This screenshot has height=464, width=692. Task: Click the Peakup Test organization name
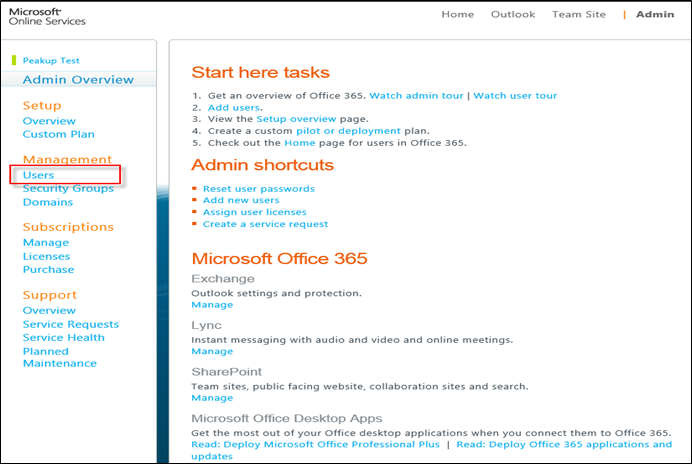pyautogui.click(x=51, y=60)
